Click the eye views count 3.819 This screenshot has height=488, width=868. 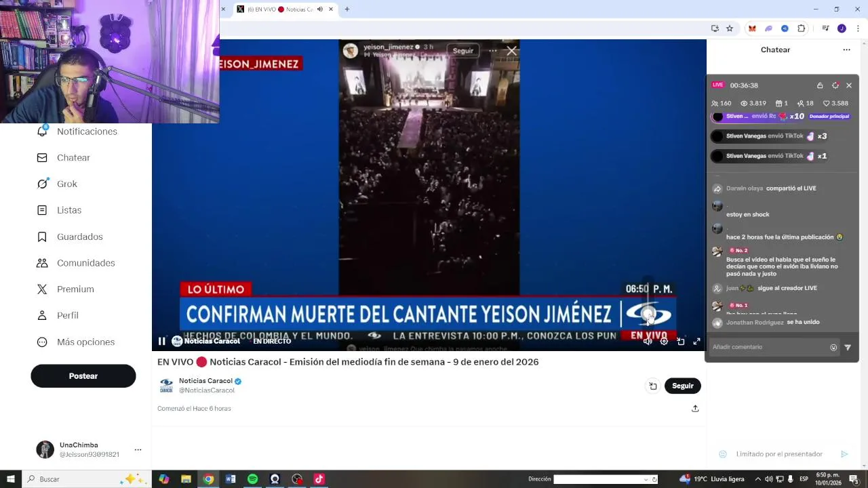pyautogui.click(x=753, y=104)
